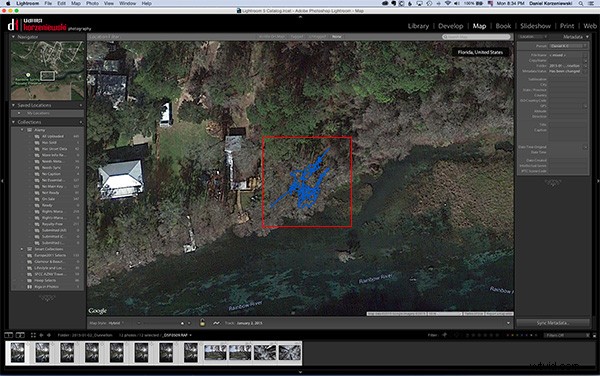Open the Photo menu in menu bar

coord(92,3)
